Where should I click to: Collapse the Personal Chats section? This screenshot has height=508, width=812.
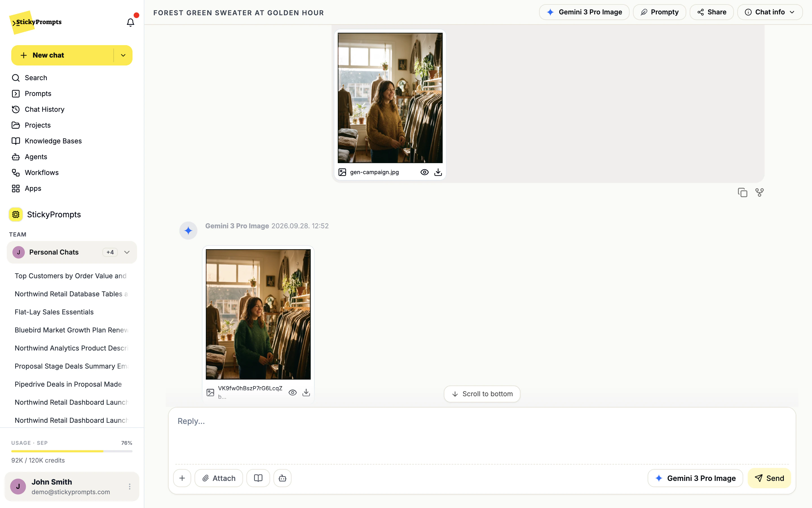(127, 252)
